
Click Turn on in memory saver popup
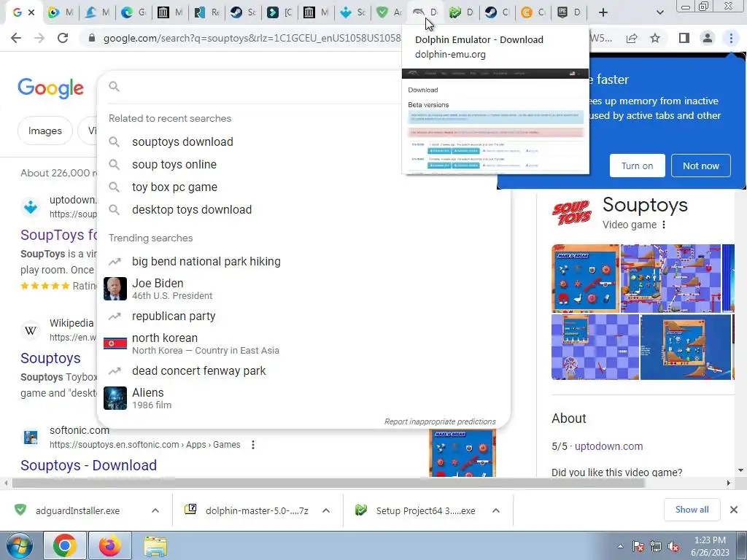637,166
